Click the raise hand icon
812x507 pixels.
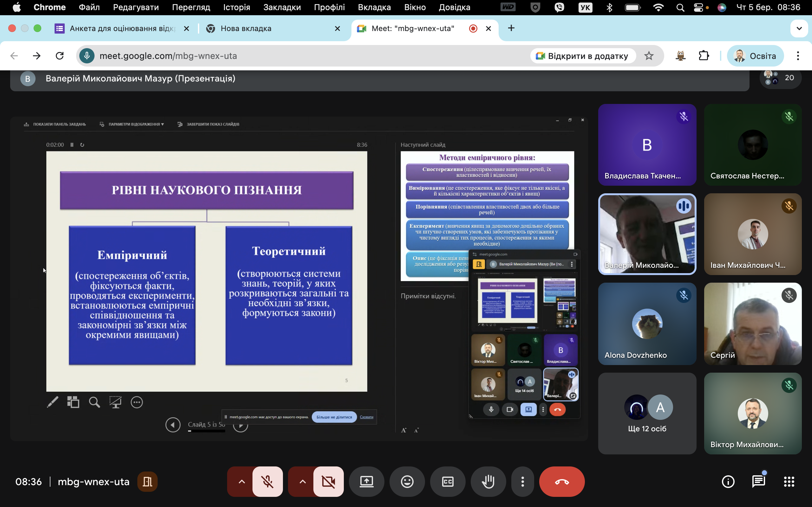click(x=488, y=482)
